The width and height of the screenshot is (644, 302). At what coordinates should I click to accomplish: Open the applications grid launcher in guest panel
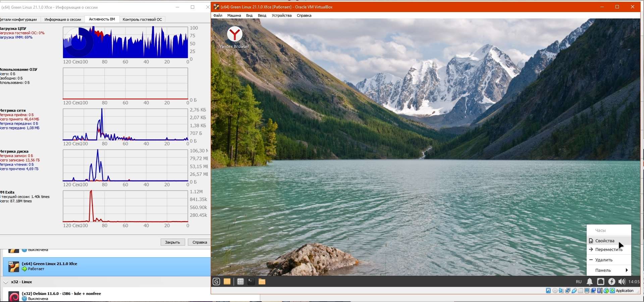[x=240, y=282]
